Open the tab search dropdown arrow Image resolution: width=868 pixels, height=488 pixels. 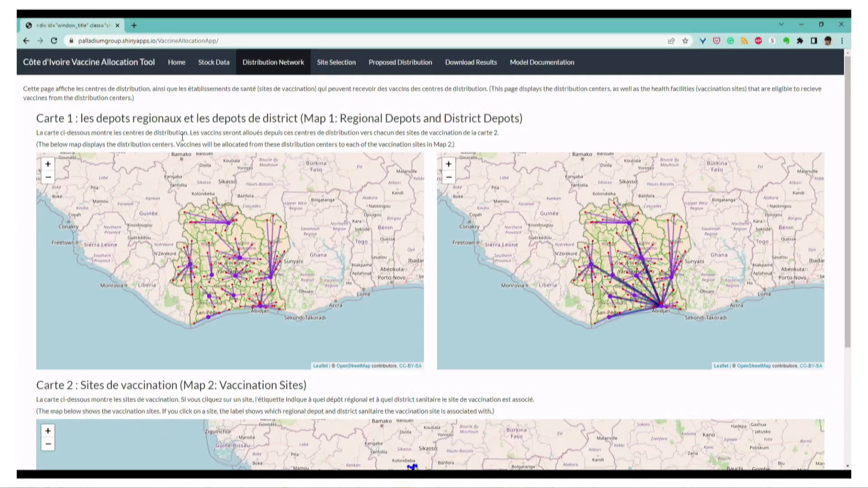[782, 24]
